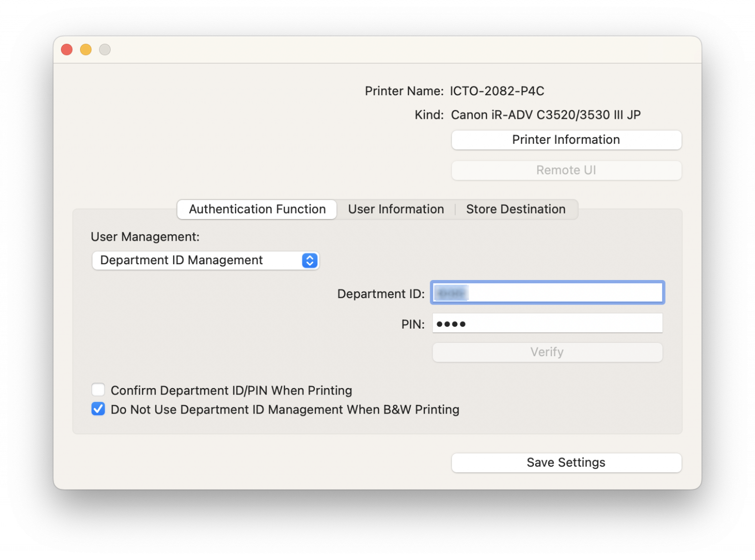Click the Printer Information button
This screenshot has width=755, height=560.
click(x=566, y=140)
